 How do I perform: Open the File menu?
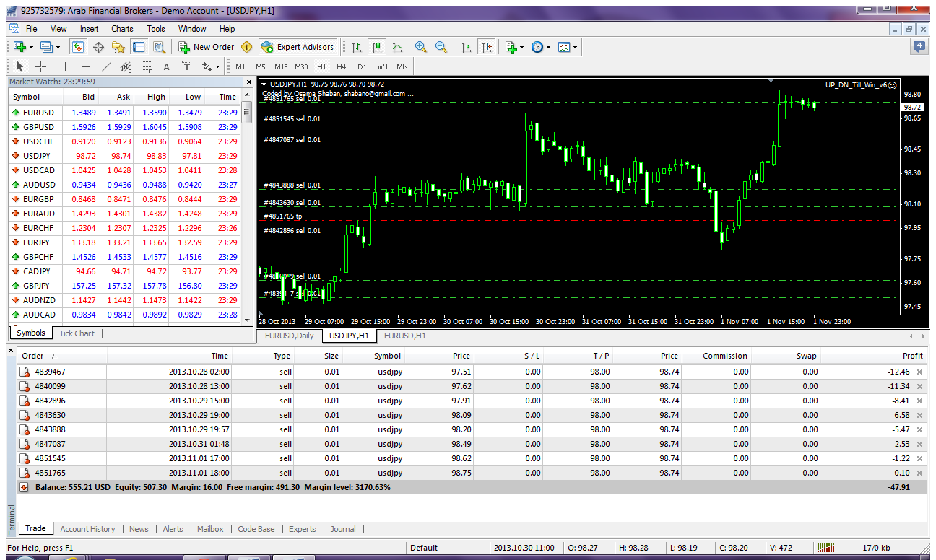pos(31,29)
